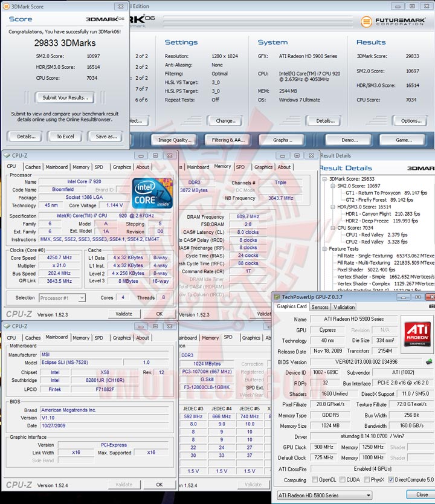This screenshot has height=504, width=435.
Task: Click the GPU-Z title bar icon
Action: click(x=277, y=297)
